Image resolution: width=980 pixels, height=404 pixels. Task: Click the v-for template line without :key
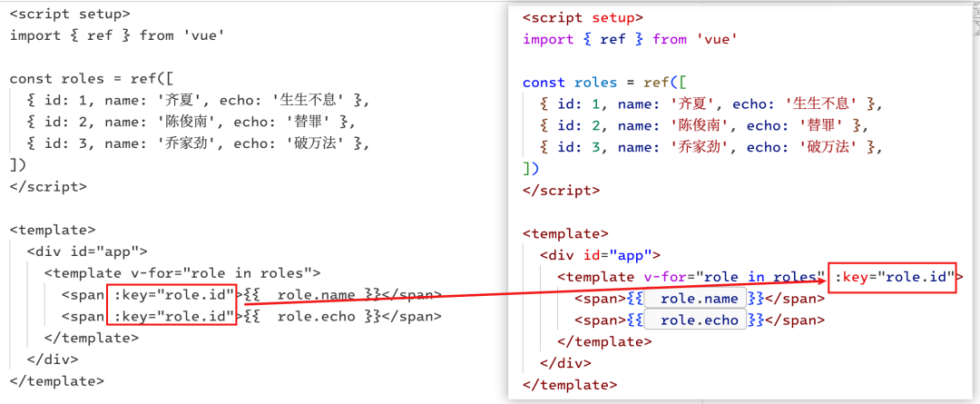181,273
